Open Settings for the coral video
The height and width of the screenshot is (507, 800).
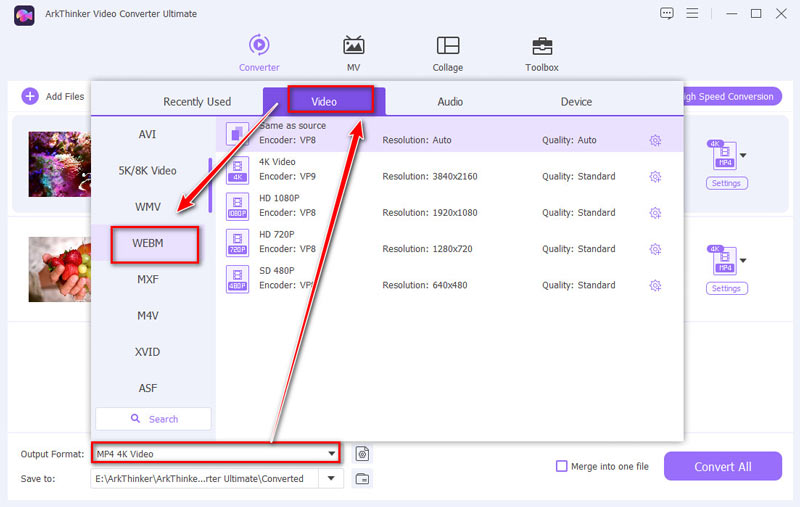pyautogui.click(x=727, y=183)
